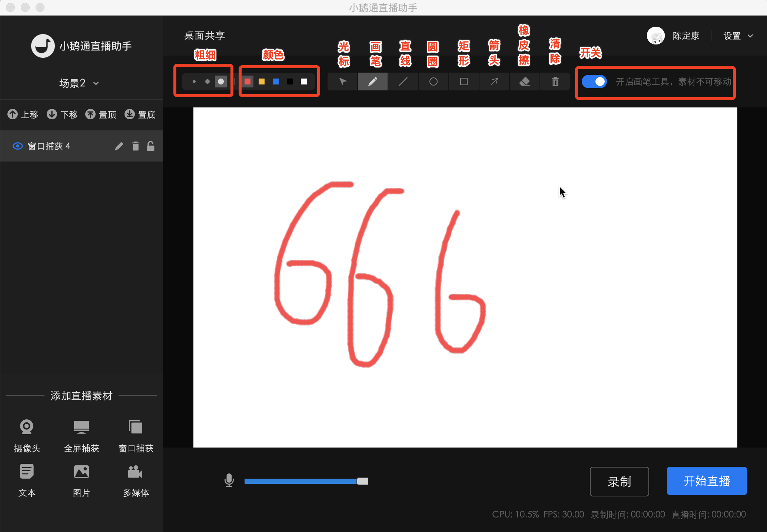Select the largest brush thickness dot
The height and width of the screenshot is (532, 767).
[220, 82]
